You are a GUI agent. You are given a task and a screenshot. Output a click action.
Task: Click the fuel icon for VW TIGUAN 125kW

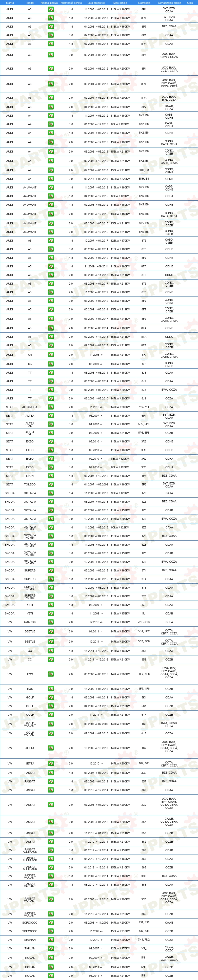coord(51,948)
